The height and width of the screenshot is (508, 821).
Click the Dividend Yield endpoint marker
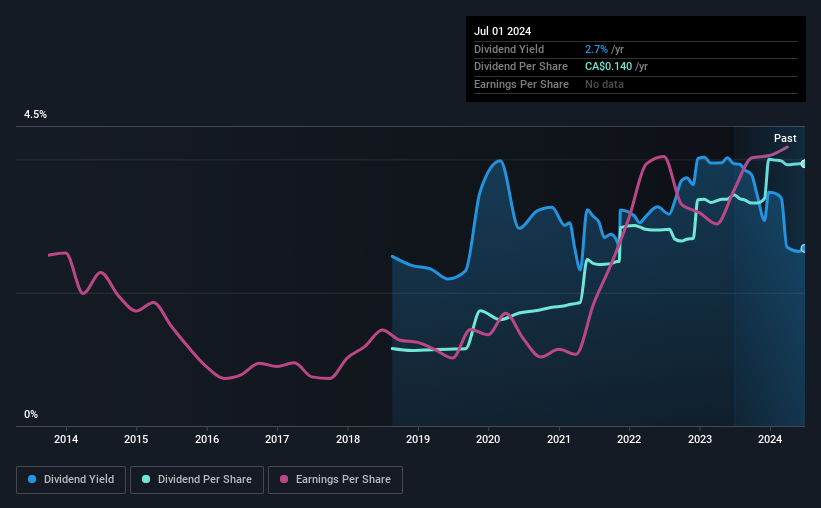[x=804, y=249]
